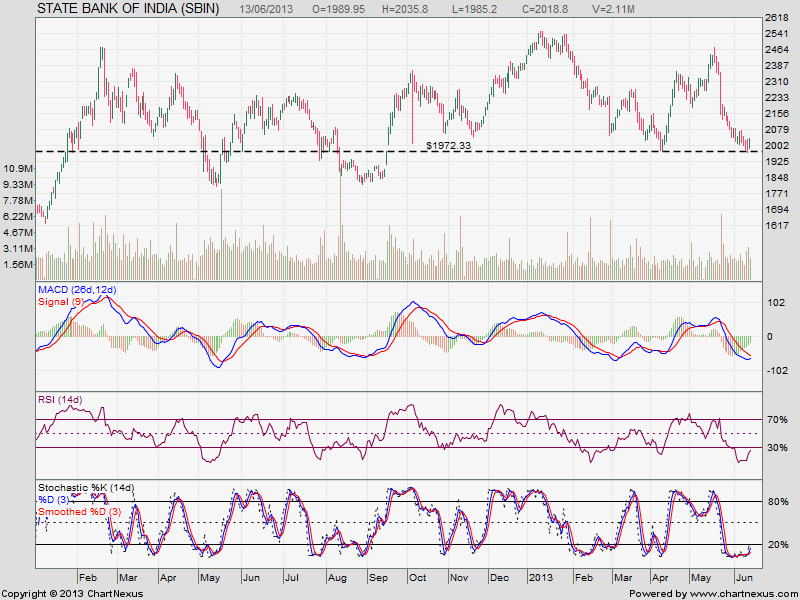Click the 2618 price axis label
Viewport: 800px width, 600px height.
tap(777, 18)
